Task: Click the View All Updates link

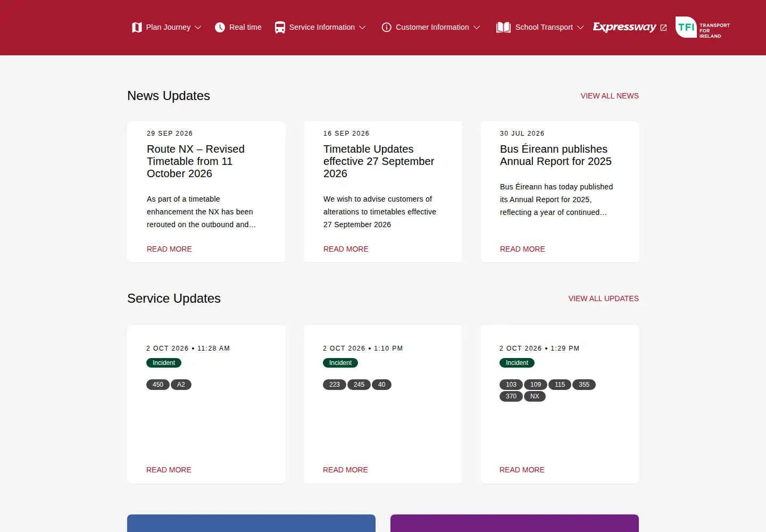Action: (603, 298)
